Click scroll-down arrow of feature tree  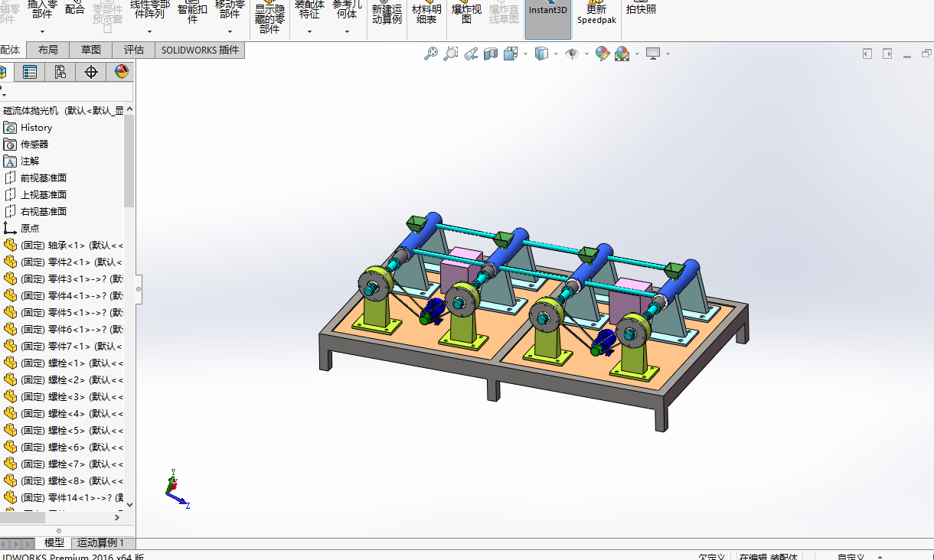(129, 505)
